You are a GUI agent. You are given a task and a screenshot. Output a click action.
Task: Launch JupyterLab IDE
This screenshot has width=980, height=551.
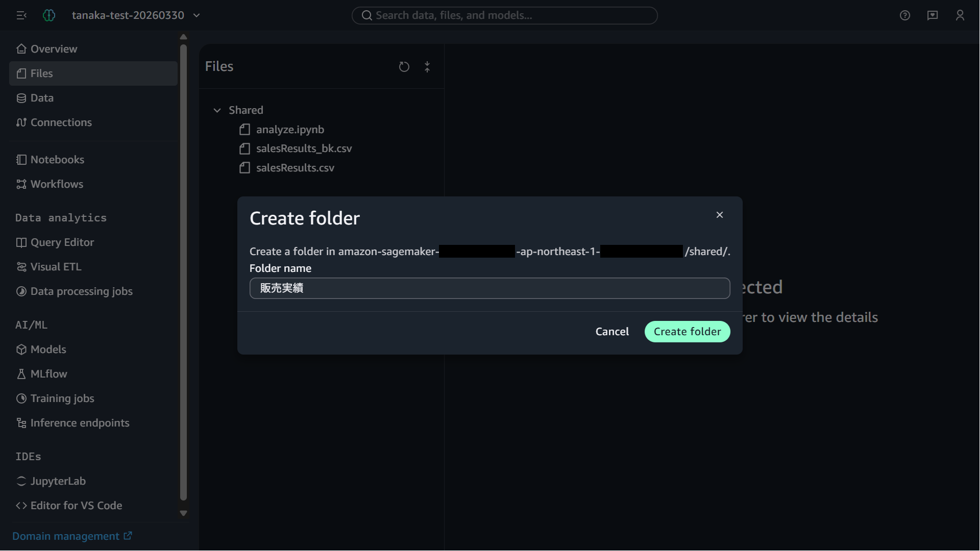coord(93,481)
